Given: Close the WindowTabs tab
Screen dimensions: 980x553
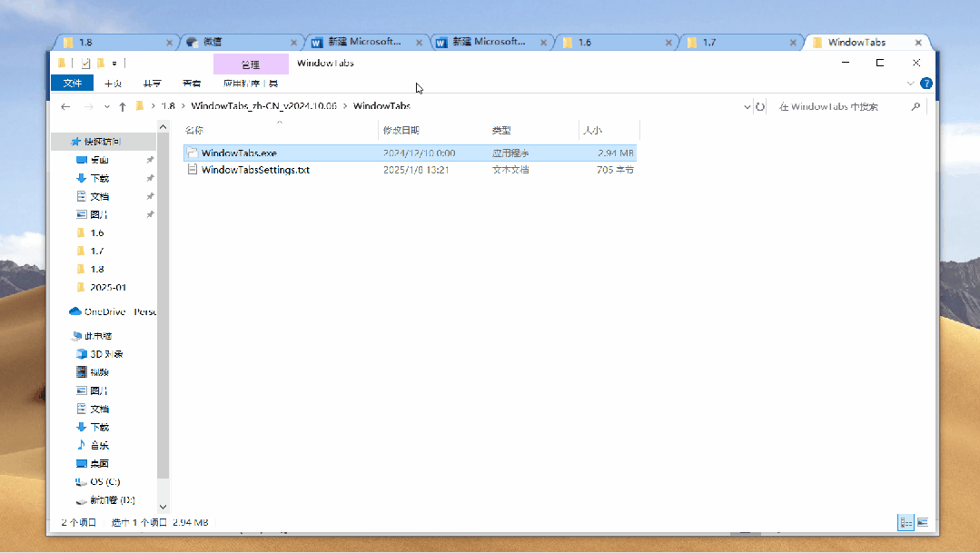Looking at the screenshot, I should [x=918, y=43].
